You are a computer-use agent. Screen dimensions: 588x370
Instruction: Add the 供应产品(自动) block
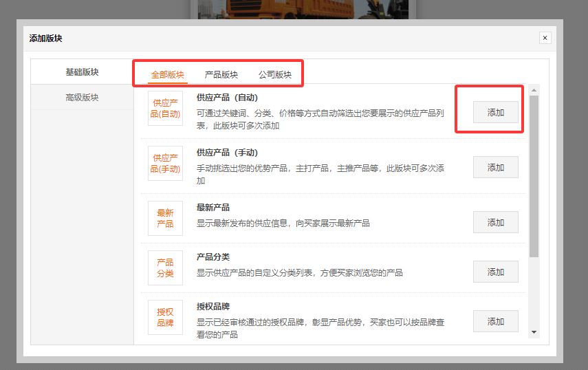pos(495,112)
